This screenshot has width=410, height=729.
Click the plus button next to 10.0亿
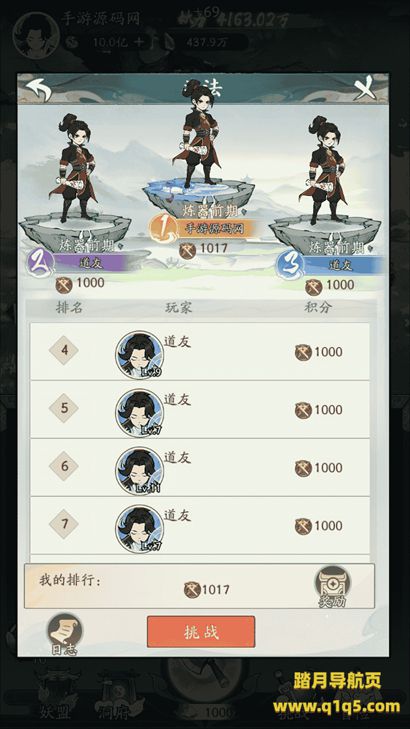click(x=139, y=42)
